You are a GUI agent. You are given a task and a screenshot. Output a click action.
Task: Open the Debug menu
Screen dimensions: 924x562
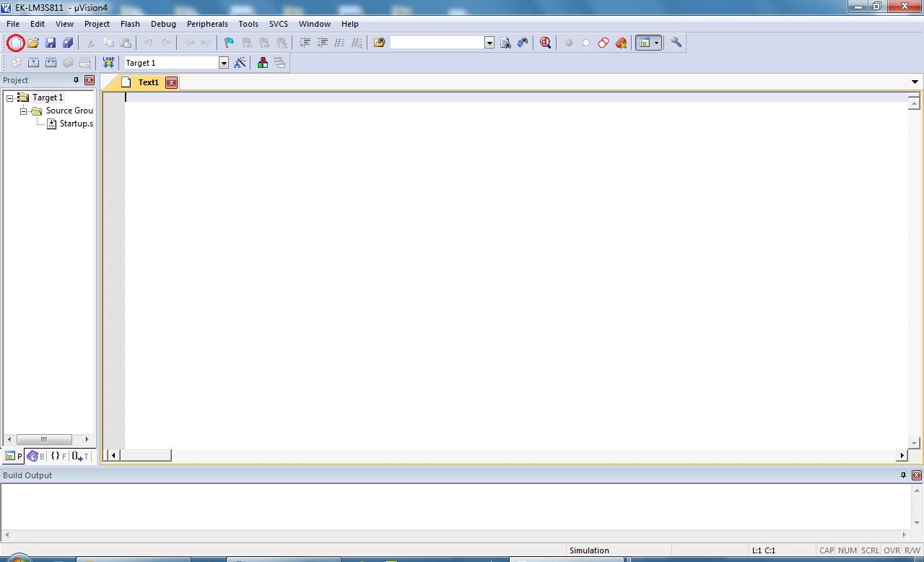(x=163, y=24)
